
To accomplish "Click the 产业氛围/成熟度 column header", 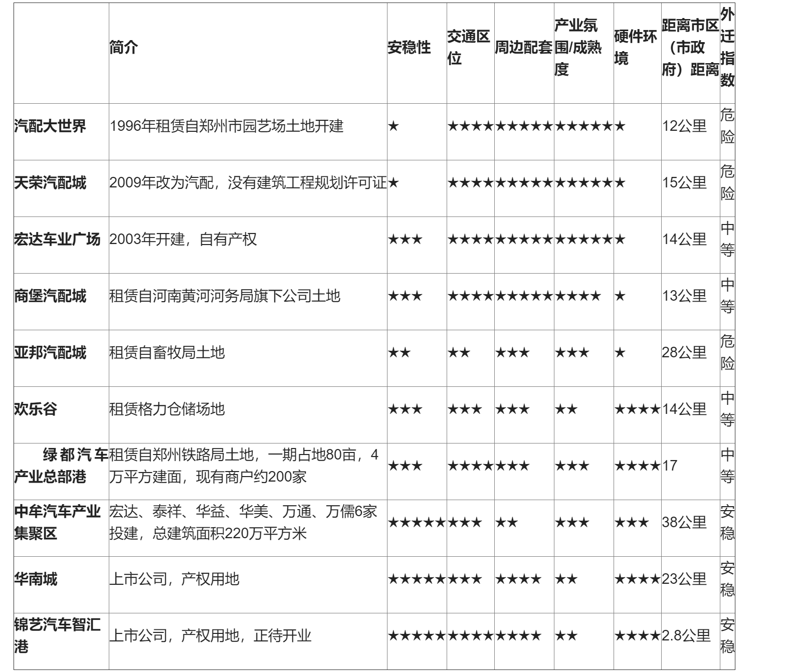I will [578, 48].
